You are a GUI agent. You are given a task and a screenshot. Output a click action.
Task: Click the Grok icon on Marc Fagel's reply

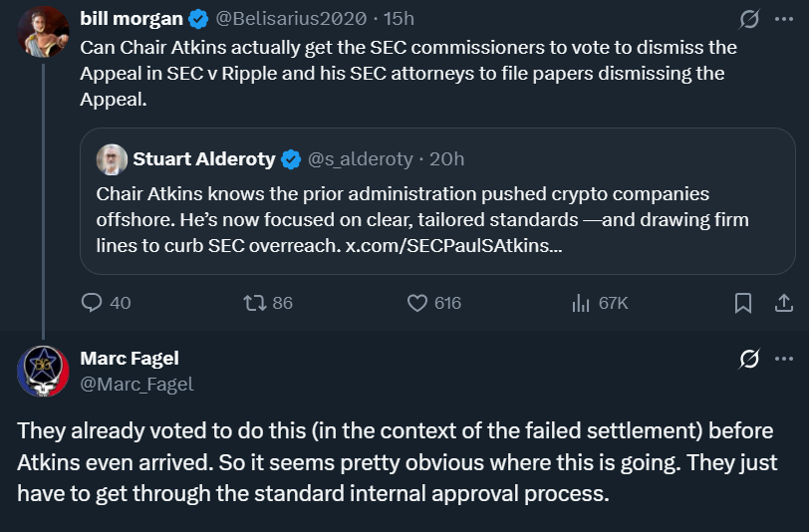(751, 359)
